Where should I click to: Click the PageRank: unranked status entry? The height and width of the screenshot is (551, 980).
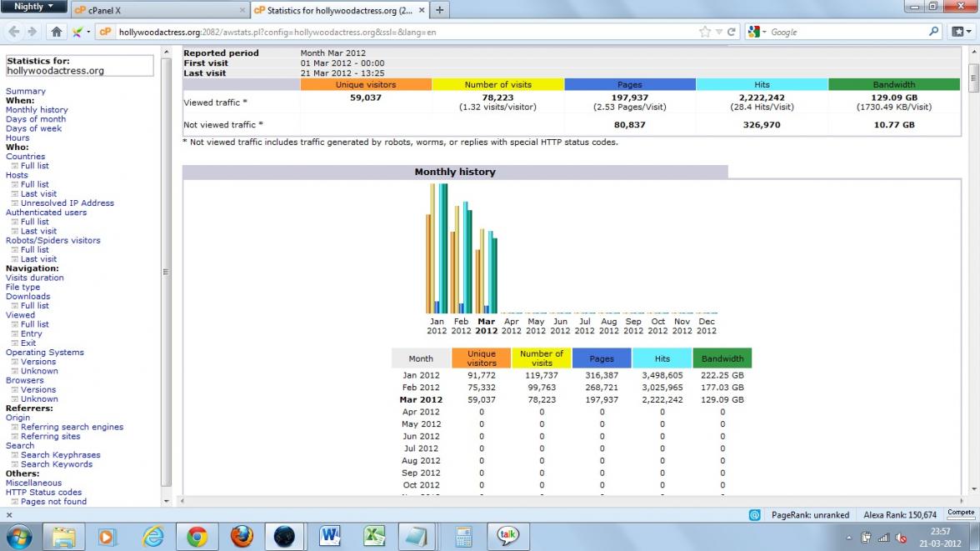tap(810, 515)
